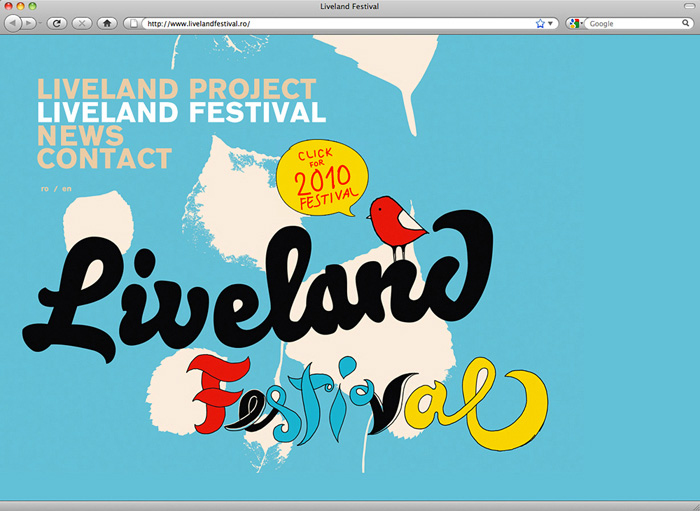This screenshot has height=511, width=700.
Task: Switch site language to Romanian (ro)
Action: click(x=45, y=188)
